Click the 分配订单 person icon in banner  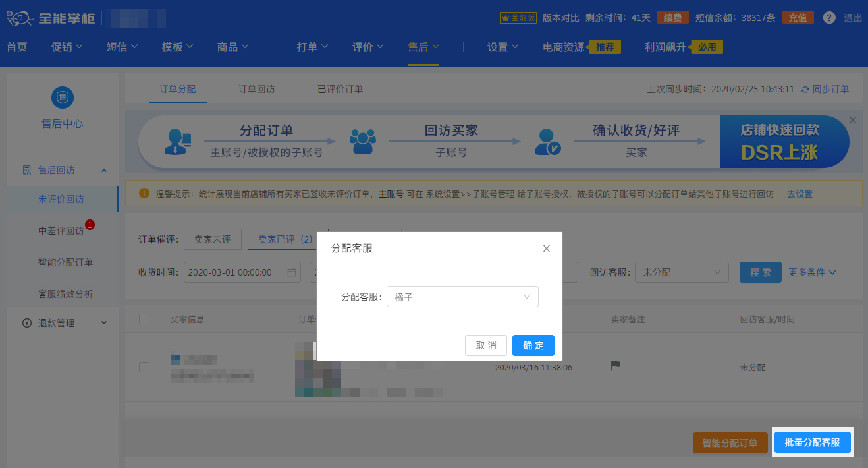coord(177,142)
